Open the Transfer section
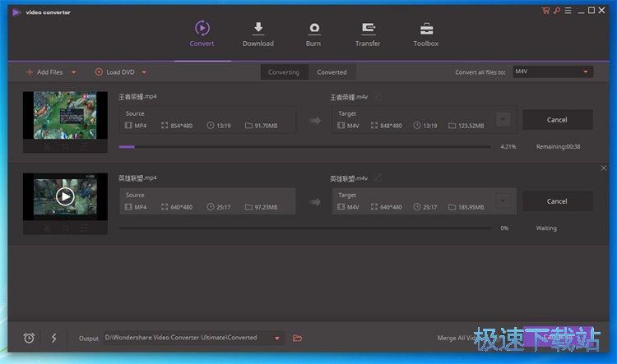The height and width of the screenshot is (364, 617). (368, 34)
